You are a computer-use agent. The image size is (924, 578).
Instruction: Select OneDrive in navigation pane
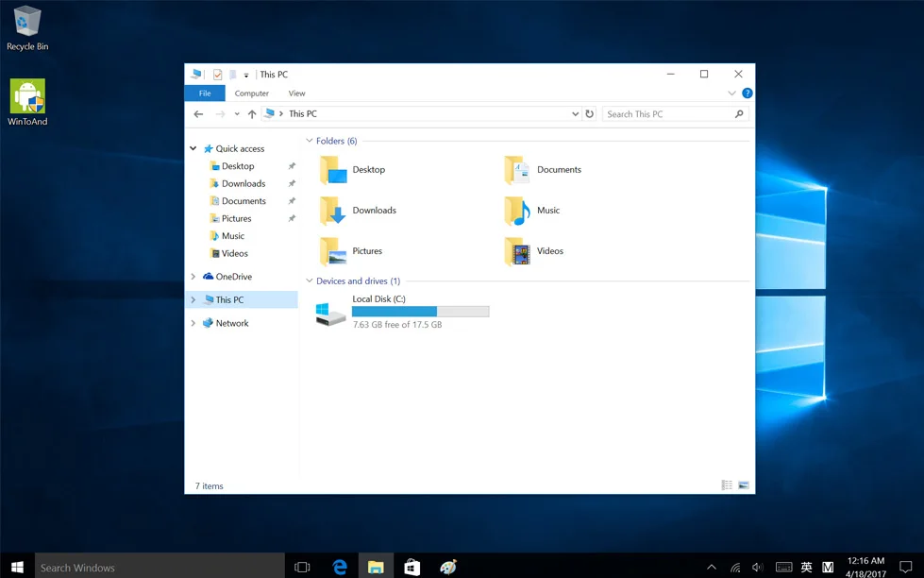pyautogui.click(x=233, y=277)
